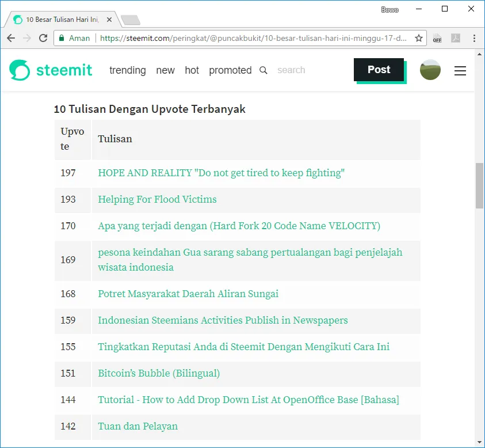Screen dimensions: 485x448
Task: Click the Steemit logo icon
Action: click(20, 70)
